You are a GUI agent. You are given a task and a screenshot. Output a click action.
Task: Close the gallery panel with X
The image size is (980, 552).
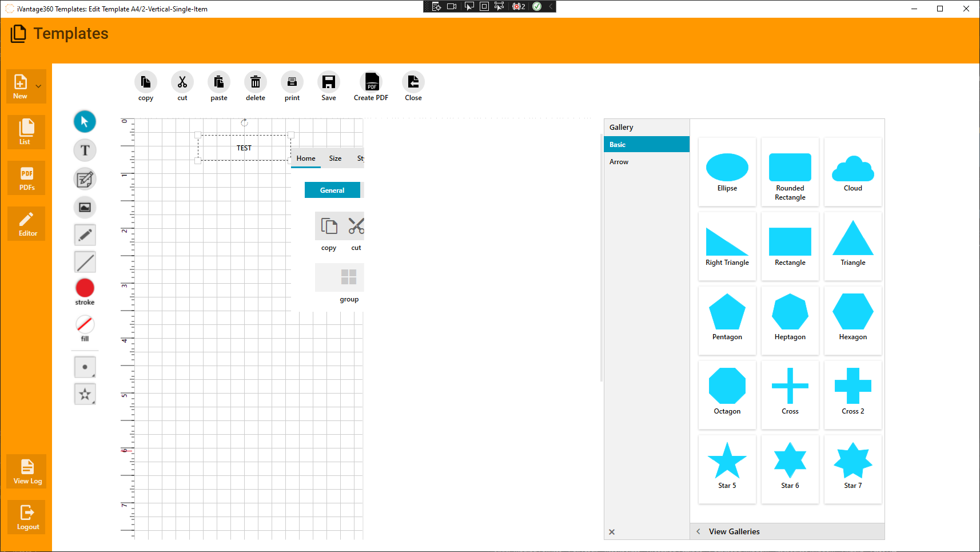[612, 532]
